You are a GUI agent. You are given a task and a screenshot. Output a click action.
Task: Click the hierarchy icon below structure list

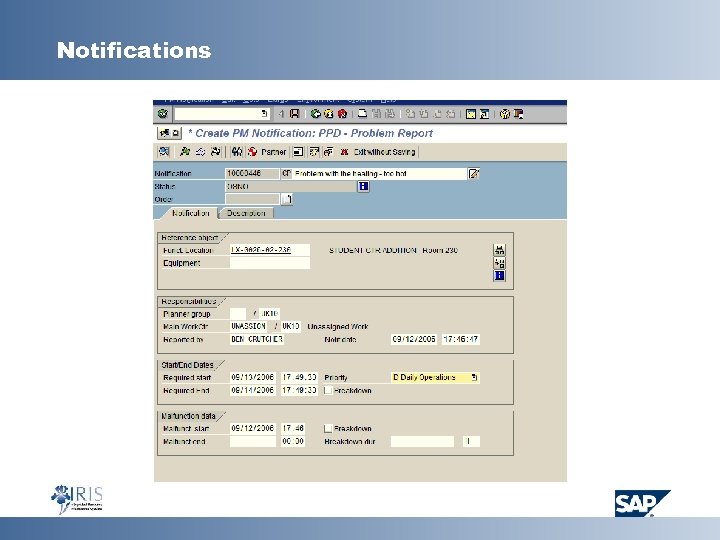[x=500, y=263]
